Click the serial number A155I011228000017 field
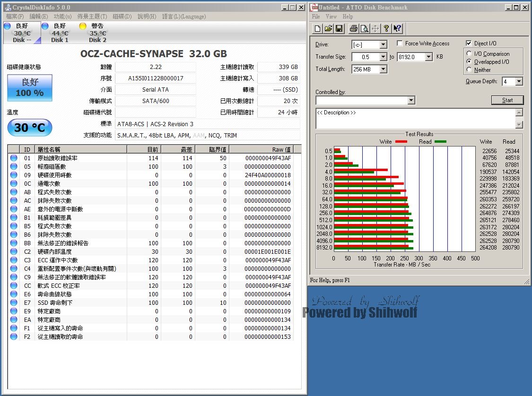 coord(156,78)
